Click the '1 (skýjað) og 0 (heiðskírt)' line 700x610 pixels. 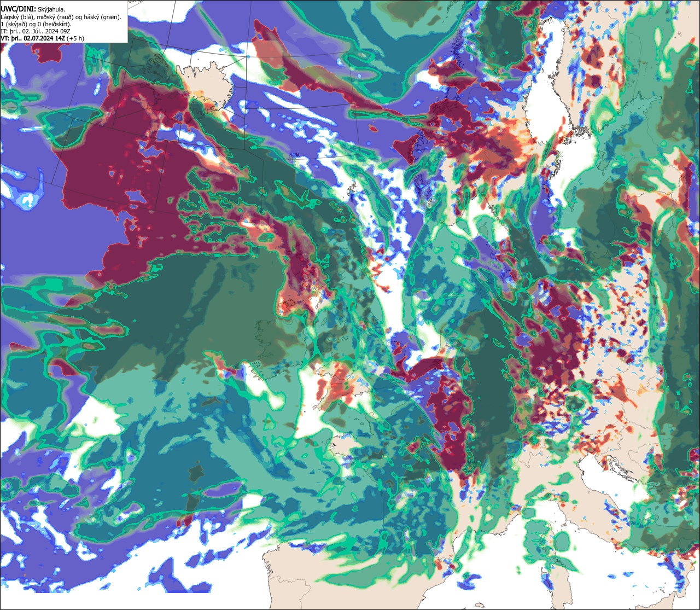(36, 24)
